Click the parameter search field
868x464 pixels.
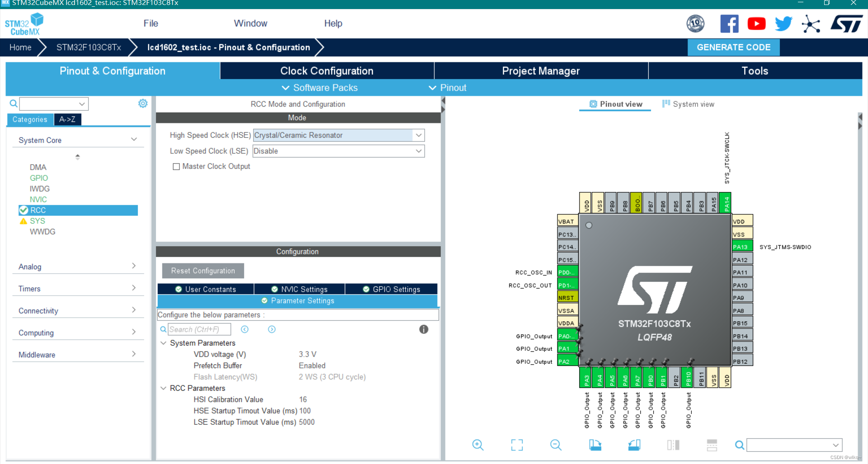(x=199, y=329)
